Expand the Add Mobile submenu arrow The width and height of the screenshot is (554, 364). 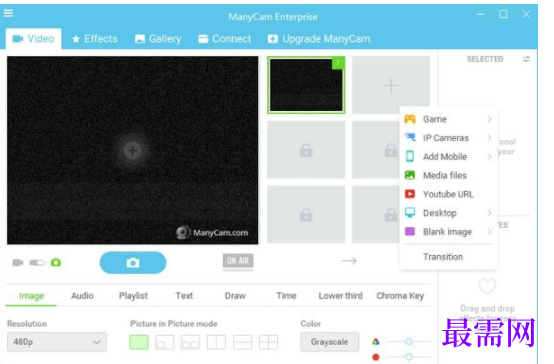[x=489, y=157]
